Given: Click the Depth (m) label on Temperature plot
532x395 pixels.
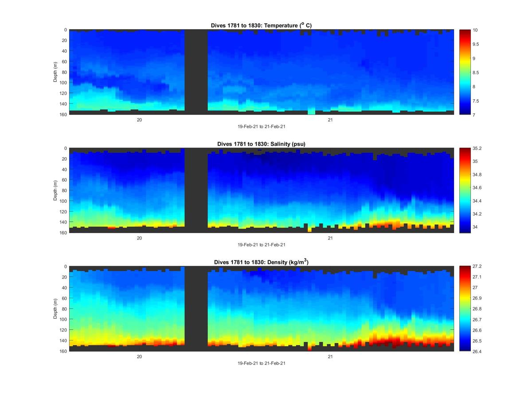Looking at the screenshot, I should point(55,72).
